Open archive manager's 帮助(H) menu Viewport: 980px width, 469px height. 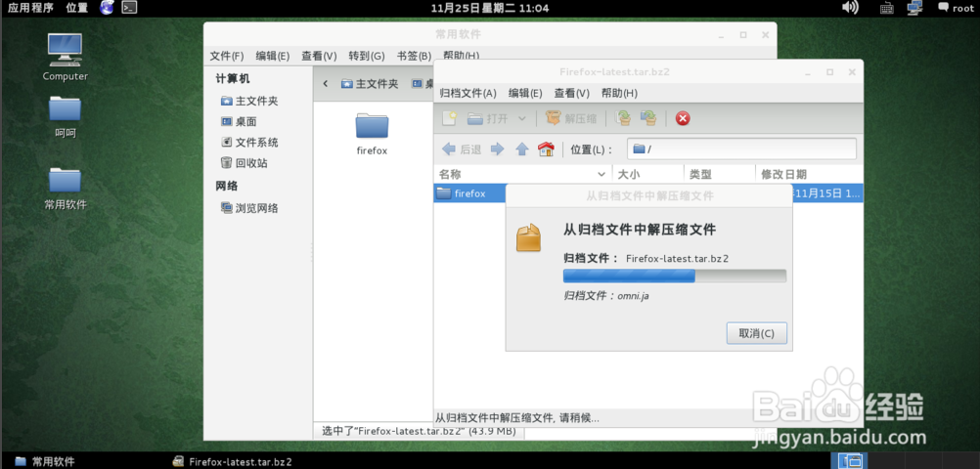tap(619, 93)
